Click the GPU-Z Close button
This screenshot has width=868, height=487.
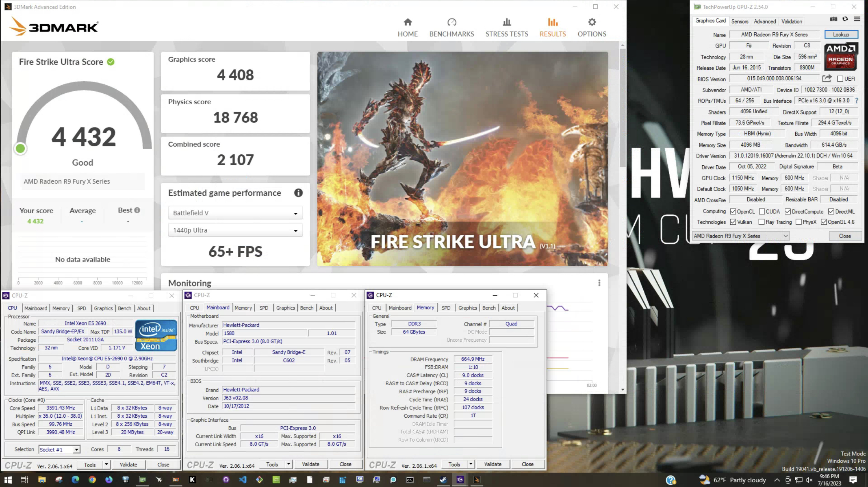click(x=845, y=236)
